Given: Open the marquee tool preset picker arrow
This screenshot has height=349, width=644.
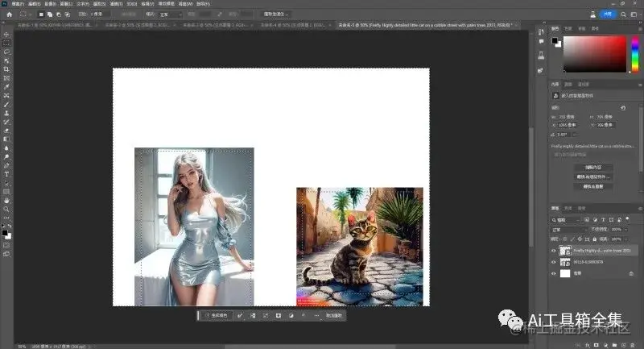Looking at the screenshot, I should (31, 15).
